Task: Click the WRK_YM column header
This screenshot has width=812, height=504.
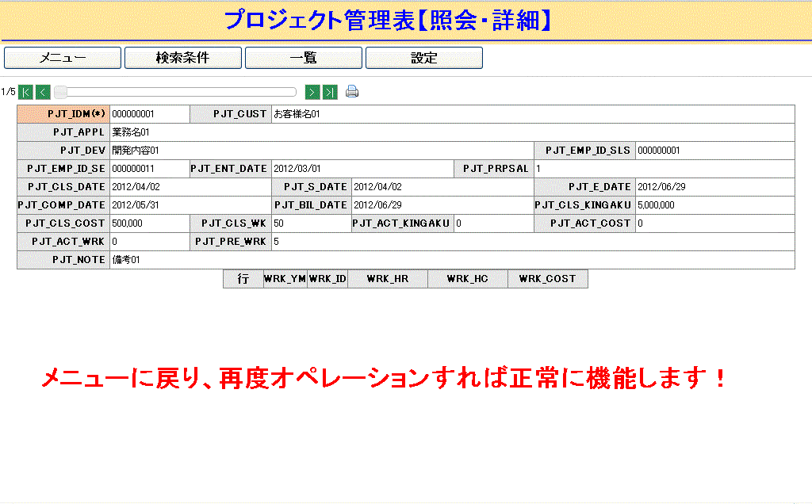Action: [285, 279]
